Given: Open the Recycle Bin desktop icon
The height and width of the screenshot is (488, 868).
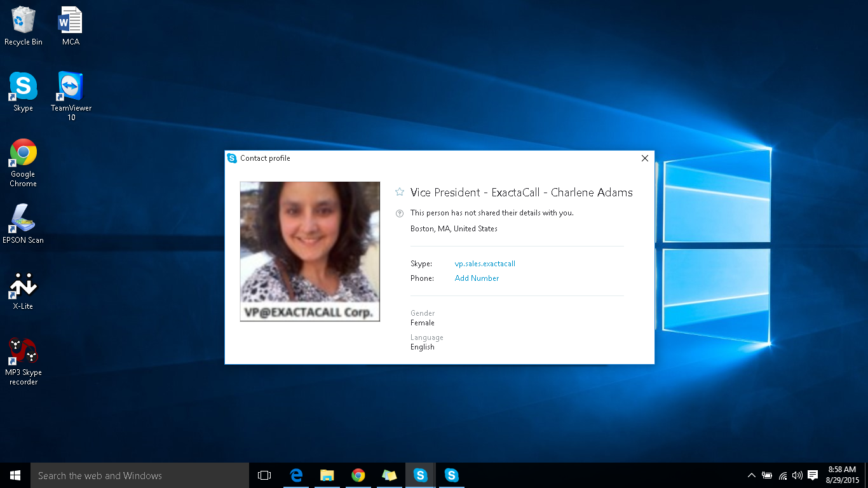Looking at the screenshot, I should (x=24, y=25).
